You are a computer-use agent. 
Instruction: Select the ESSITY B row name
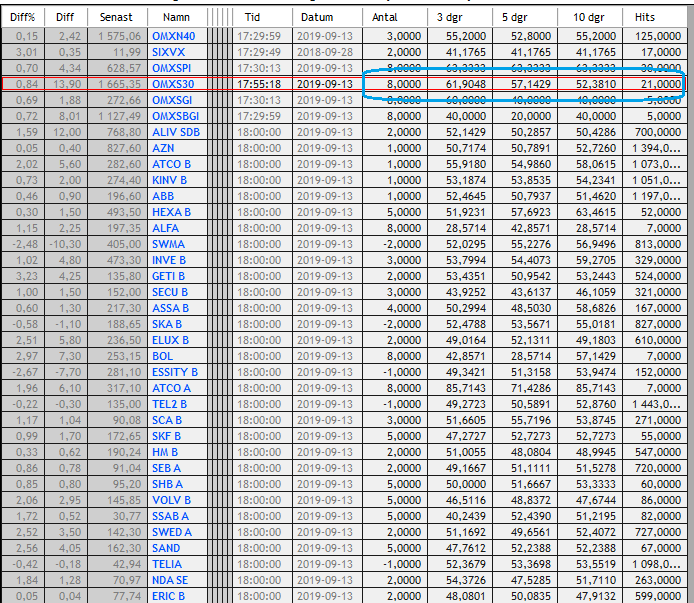coord(175,372)
